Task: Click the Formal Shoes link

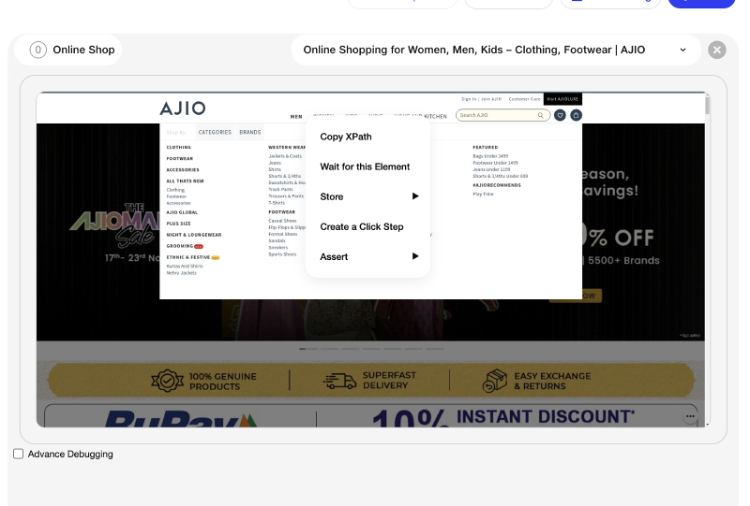Action: tap(283, 234)
